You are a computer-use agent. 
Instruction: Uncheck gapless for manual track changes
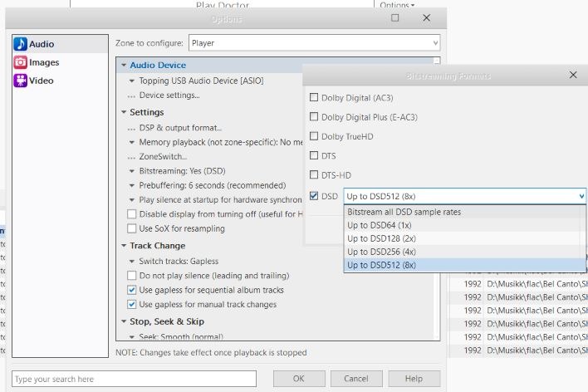pos(131,304)
